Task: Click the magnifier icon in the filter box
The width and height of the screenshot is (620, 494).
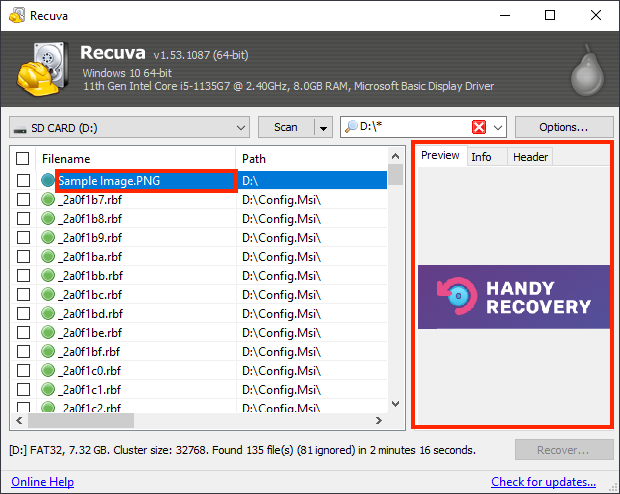Action: (351, 127)
